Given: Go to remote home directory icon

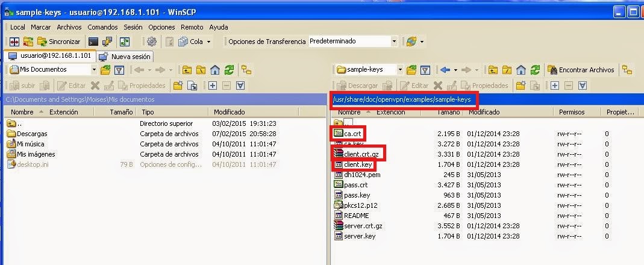Looking at the screenshot, I should (521, 70).
